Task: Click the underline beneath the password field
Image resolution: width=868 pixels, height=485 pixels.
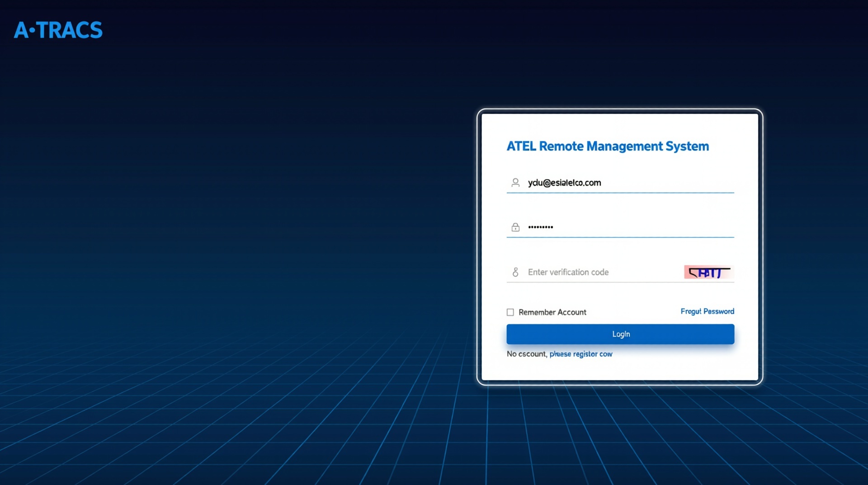Action: click(x=620, y=237)
